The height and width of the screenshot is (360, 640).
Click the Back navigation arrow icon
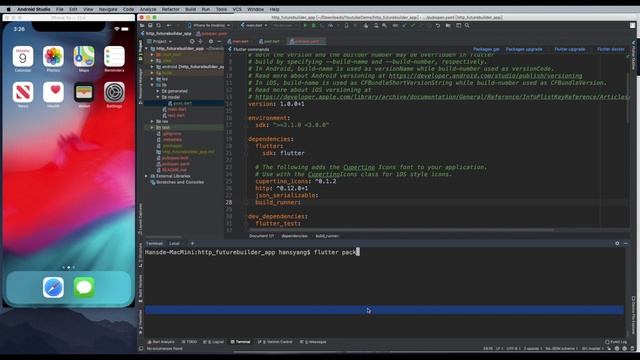point(169,25)
